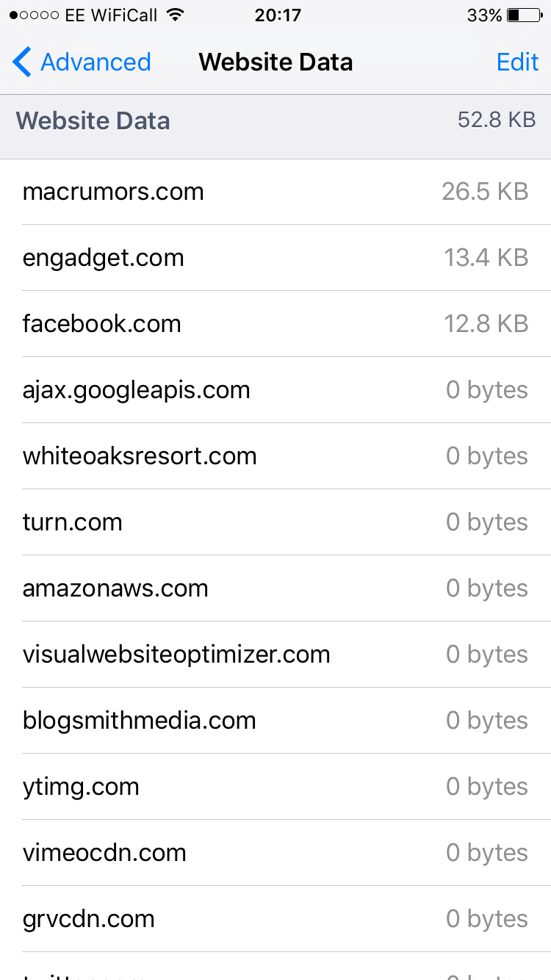Choose ajax.googleapis.com from the list
The width and height of the screenshot is (551, 980).
(x=275, y=390)
